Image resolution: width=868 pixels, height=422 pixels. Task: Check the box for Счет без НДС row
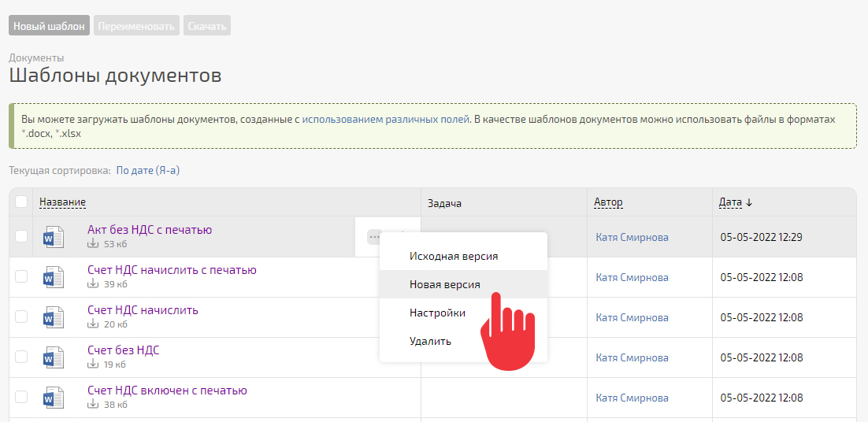[x=21, y=357]
